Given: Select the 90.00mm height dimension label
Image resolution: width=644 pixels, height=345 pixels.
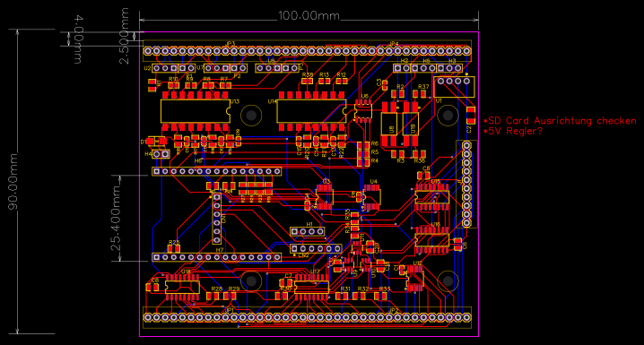Looking at the screenshot, I should (13, 181).
